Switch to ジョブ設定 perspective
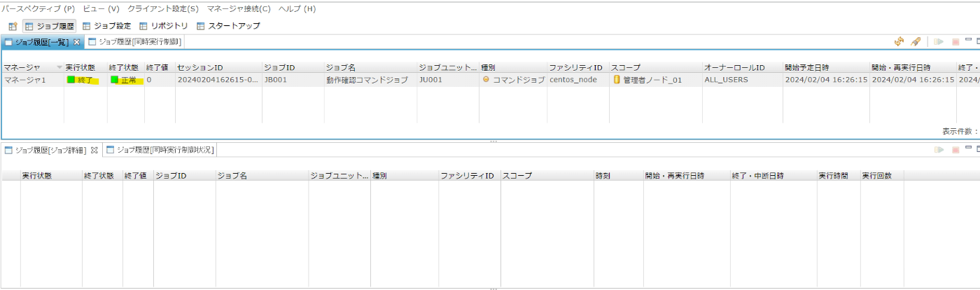980x290 pixels. [x=107, y=26]
